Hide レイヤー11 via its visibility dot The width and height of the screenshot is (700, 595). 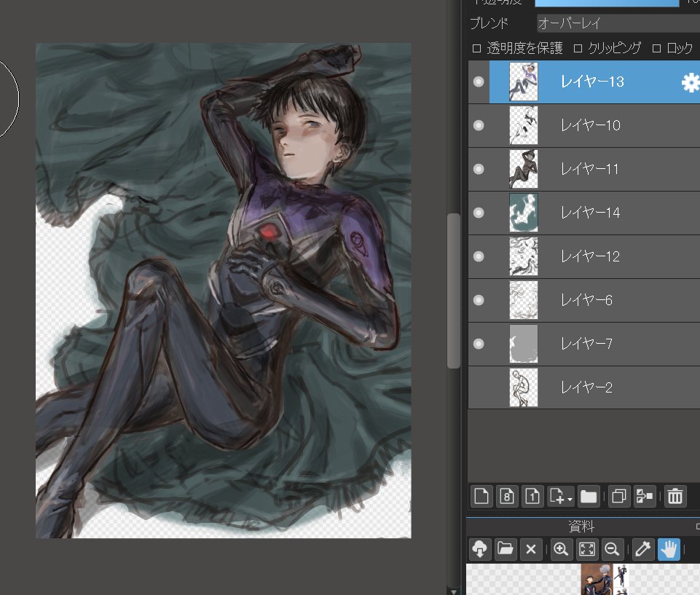click(479, 169)
